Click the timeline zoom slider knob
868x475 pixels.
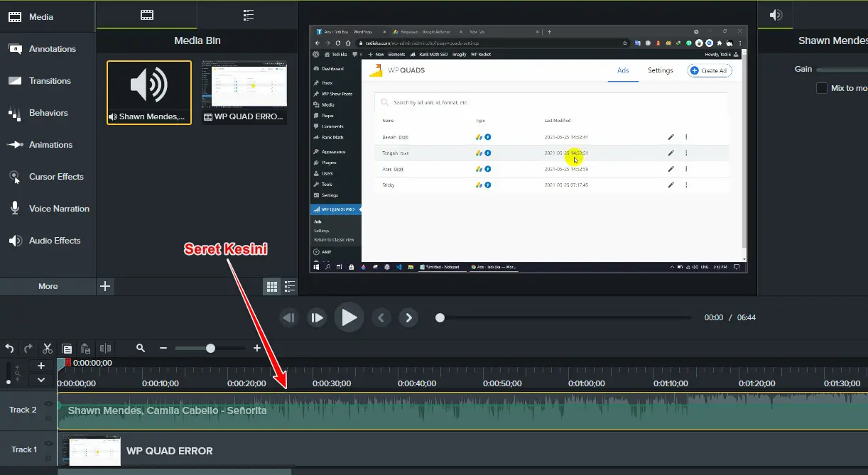click(x=210, y=348)
